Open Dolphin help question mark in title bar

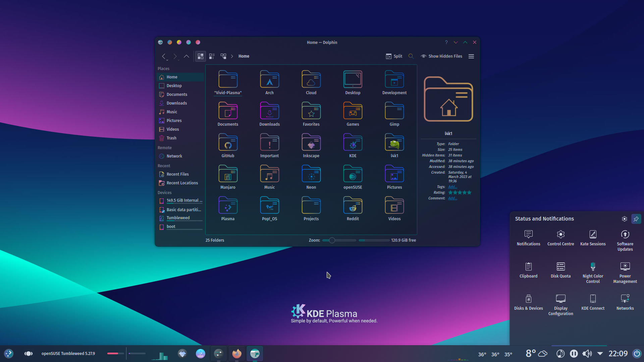coord(446,42)
